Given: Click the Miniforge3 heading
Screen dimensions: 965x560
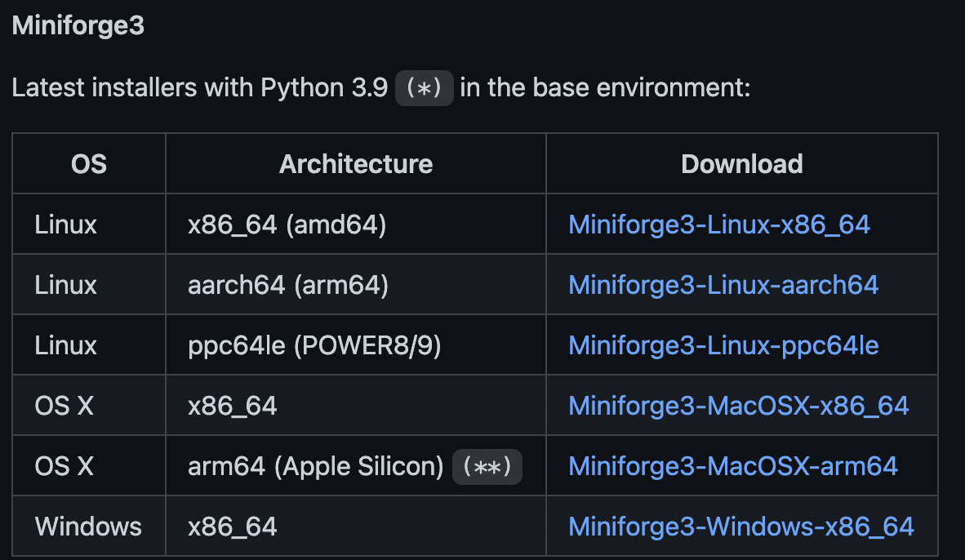Looking at the screenshot, I should coord(78,26).
